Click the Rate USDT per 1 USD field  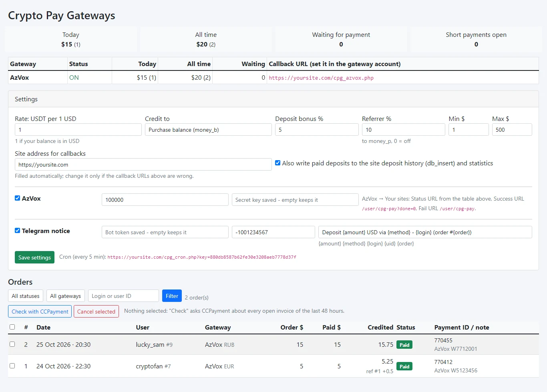[x=78, y=130]
